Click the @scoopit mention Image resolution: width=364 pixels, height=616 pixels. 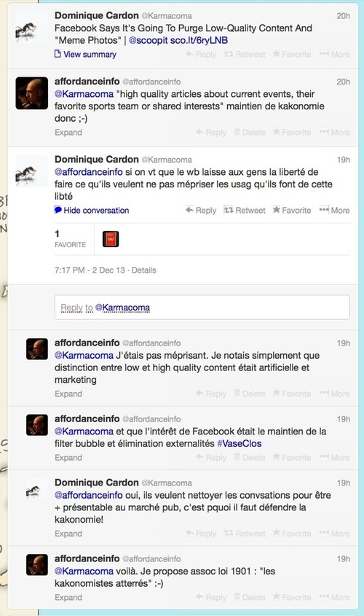click(x=149, y=40)
